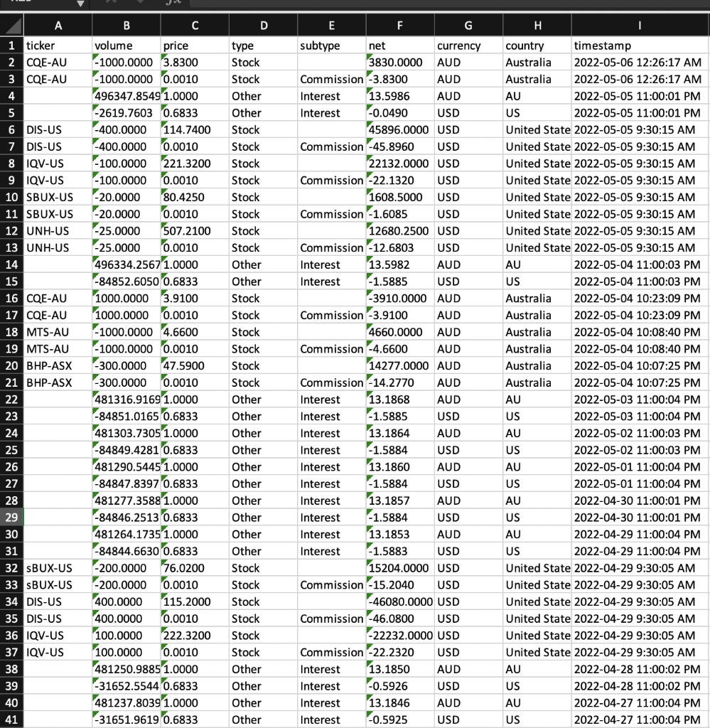Select volume cell 481316.9169
This screenshot has height=728, width=710.
coord(127,400)
